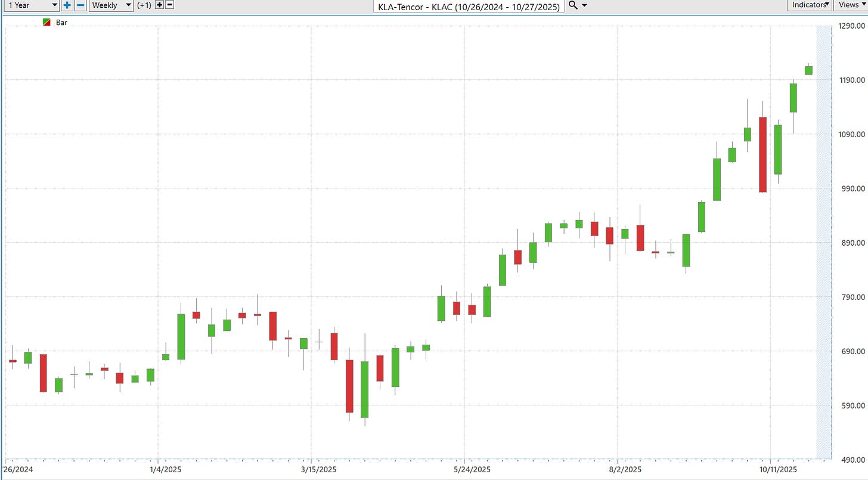The height and width of the screenshot is (480, 868).
Task: Click the blue minus zoom-out button
Action: coord(80,5)
